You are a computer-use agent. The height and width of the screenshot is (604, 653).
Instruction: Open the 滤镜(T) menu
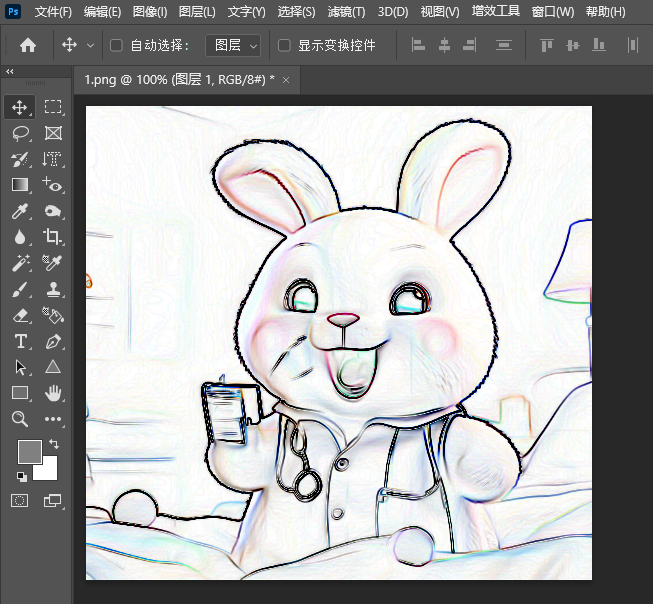(346, 12)
